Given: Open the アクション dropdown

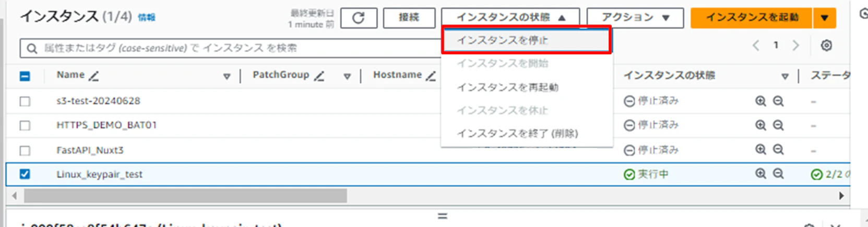Looking at the screenshot, I should click(635, 18).
